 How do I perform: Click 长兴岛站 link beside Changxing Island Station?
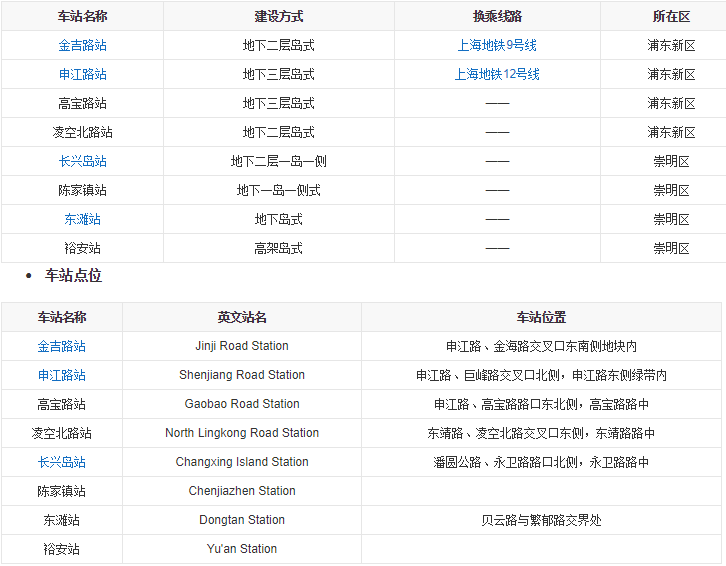coord(62,462)
